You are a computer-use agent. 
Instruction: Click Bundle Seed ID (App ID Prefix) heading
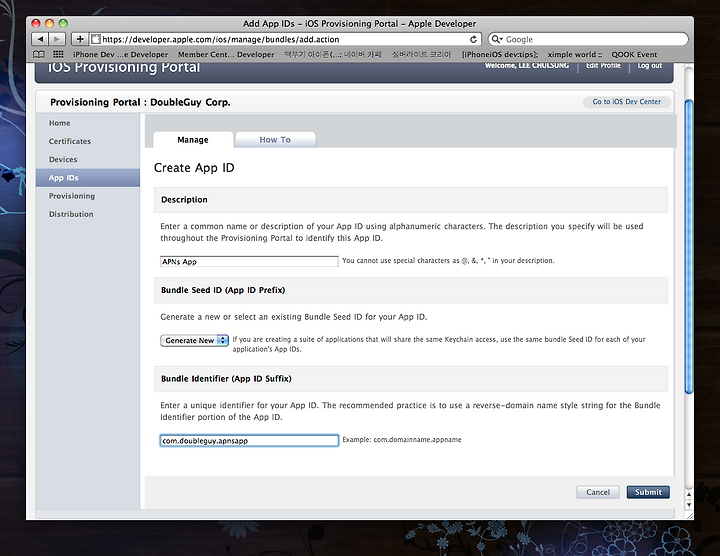tap(223, 290)
